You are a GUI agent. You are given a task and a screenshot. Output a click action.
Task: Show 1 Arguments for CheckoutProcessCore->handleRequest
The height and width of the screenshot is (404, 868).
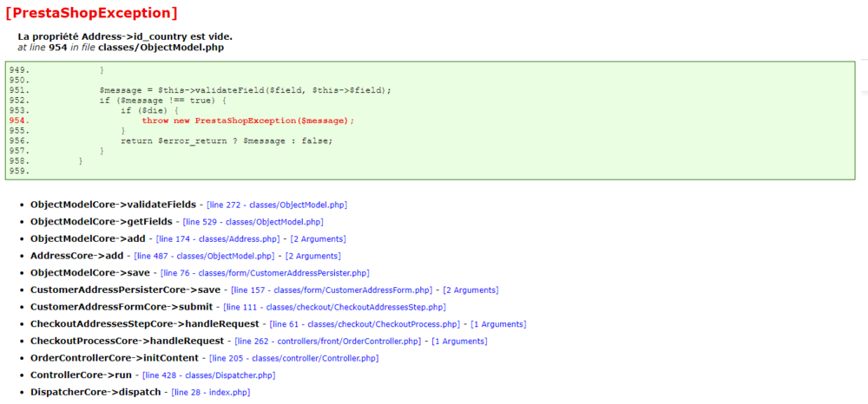459,342
